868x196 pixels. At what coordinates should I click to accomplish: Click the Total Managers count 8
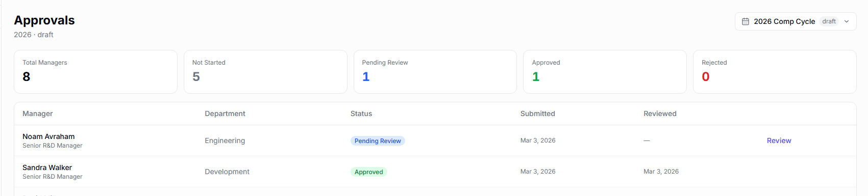pyautogui.click(x=27, y=77)
